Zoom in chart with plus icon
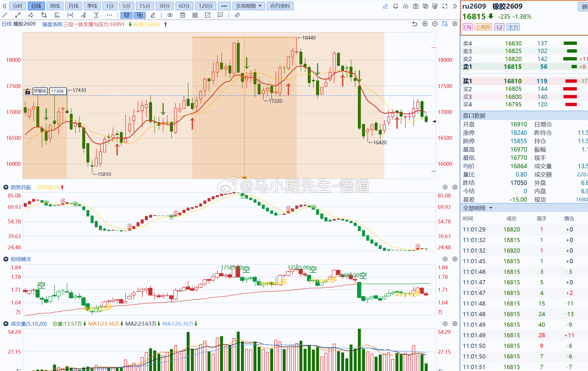 pos(425,24)
